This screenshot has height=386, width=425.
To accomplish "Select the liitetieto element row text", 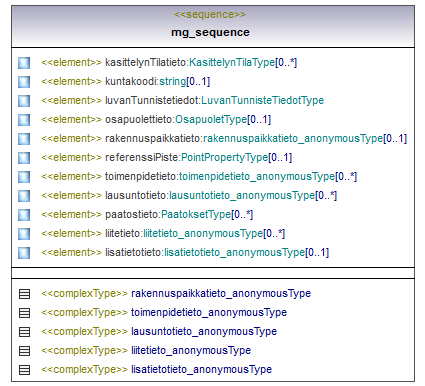I will (163, 234).
